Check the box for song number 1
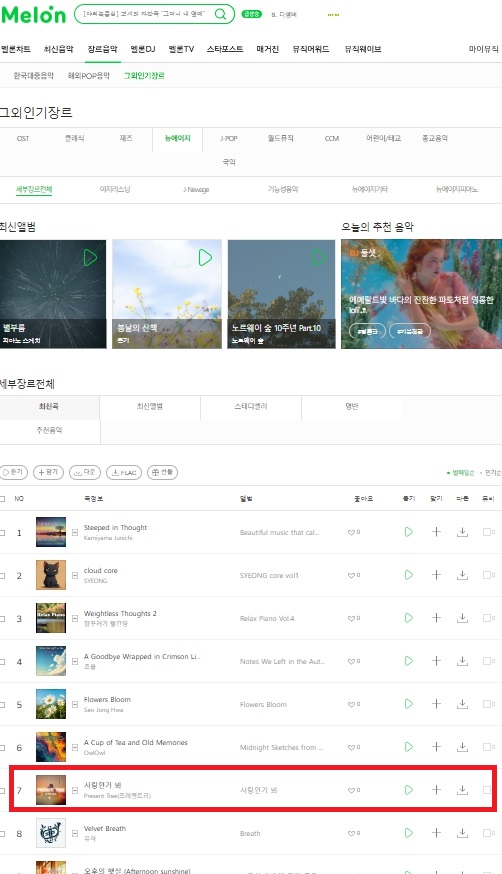The image size is (502, 874). [2, 532]
